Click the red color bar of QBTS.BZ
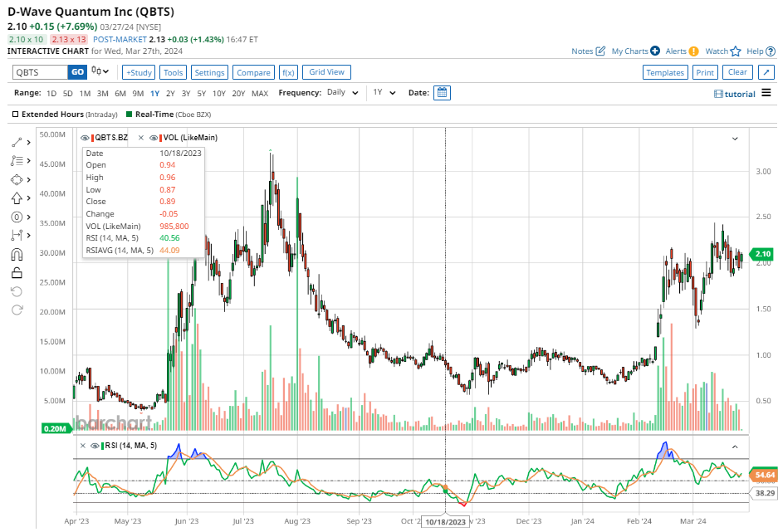Viewport: 783px width, 532px height. tap(92, 138)
